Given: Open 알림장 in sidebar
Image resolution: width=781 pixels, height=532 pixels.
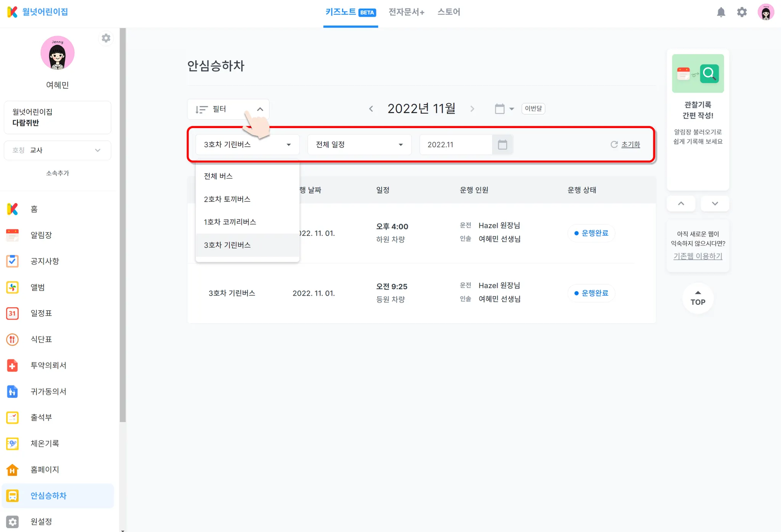Looking at the screenshot, I should pos(41,235).
